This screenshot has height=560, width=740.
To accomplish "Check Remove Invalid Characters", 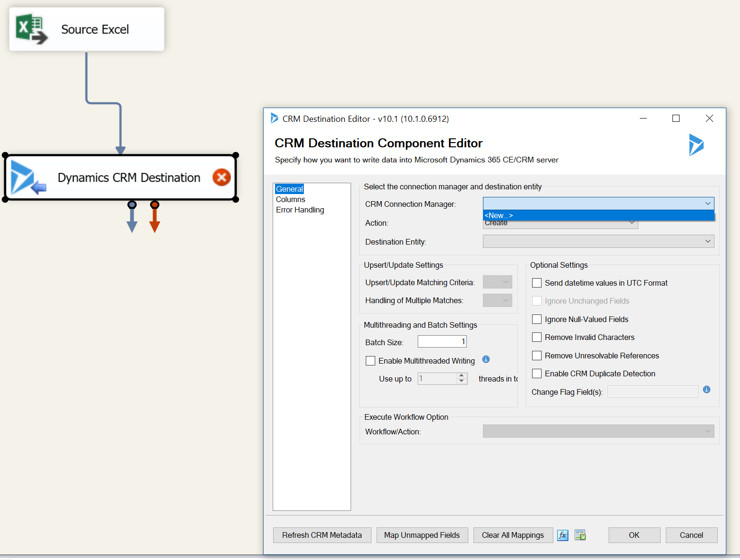I will pyautogui.click(x=537, y=337).
